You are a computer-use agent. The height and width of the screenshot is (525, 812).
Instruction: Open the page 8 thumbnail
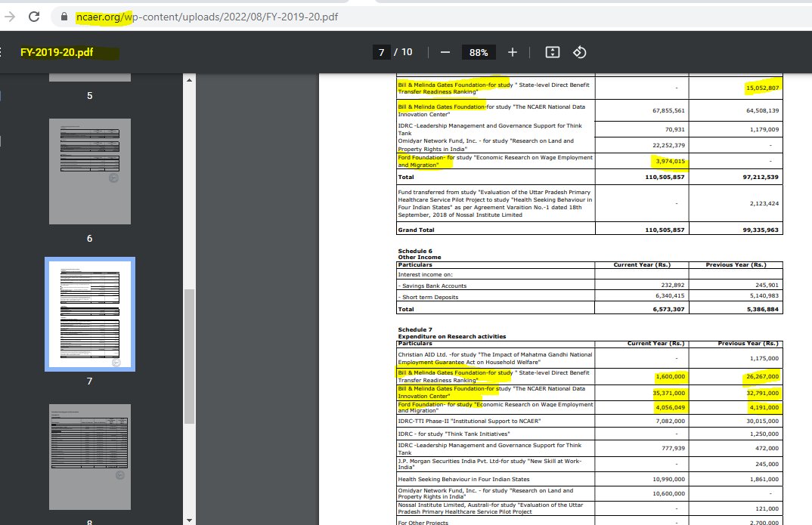(x=90, y=457)
